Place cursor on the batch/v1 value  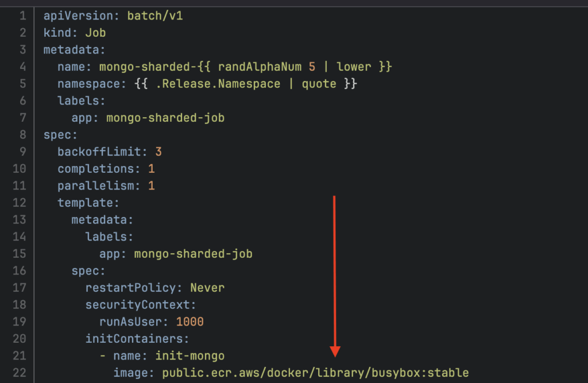(155, 16)
